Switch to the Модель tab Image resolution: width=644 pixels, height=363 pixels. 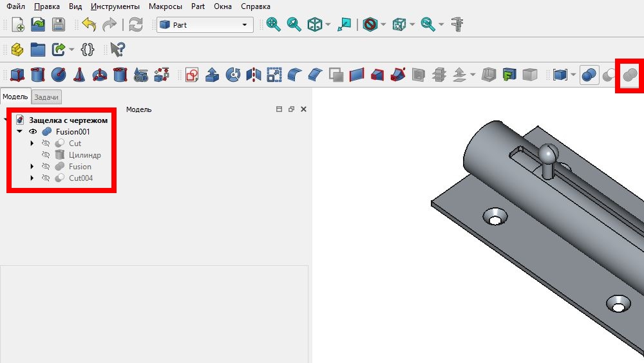(15, 97)
